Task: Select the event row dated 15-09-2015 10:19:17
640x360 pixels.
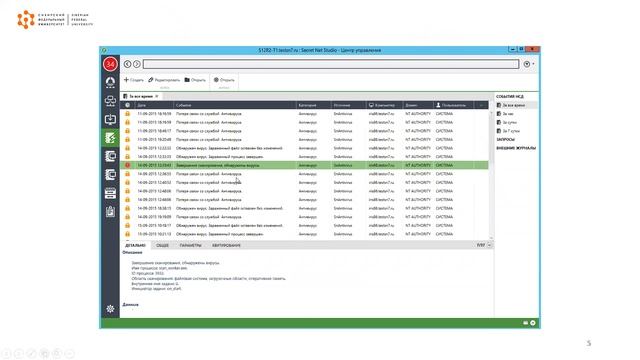Action: [x=304, y=226]
